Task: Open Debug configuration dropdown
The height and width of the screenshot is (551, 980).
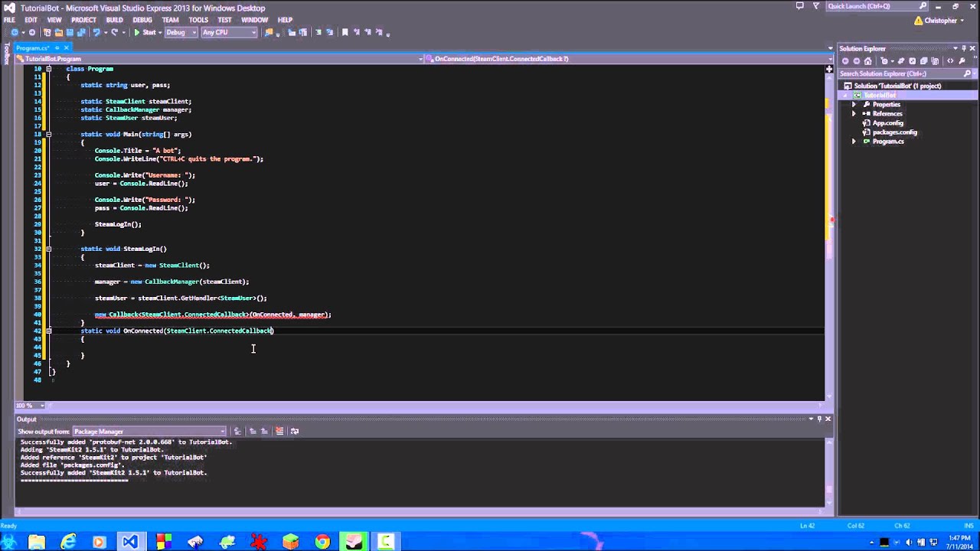Action: tap(181, 32)
